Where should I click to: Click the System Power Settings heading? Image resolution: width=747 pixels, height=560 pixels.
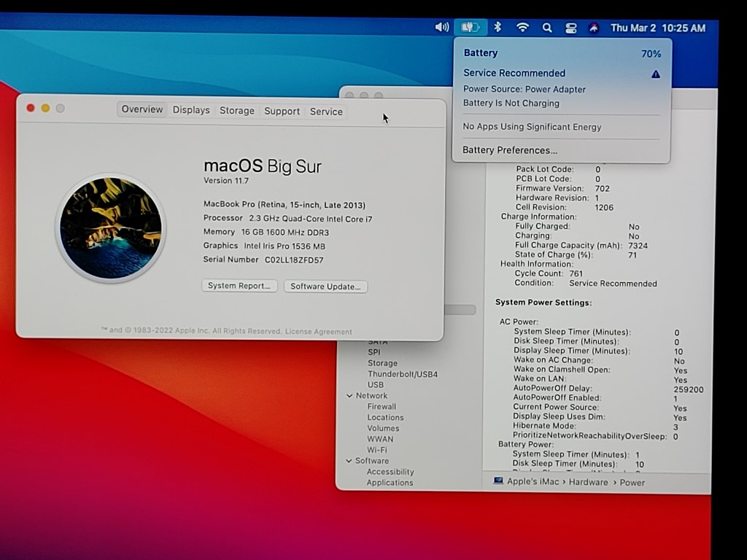543,303
